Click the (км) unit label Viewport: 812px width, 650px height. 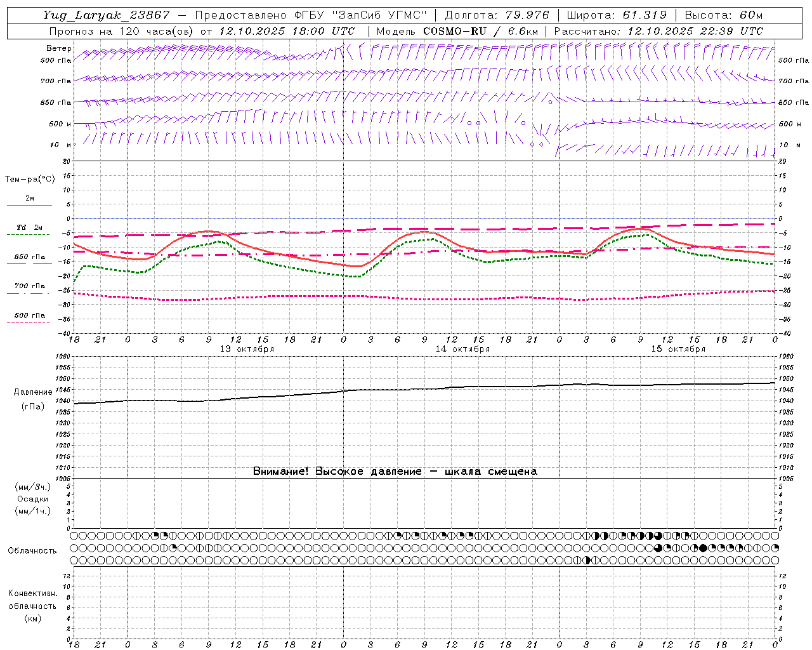(x=33, y=618)
